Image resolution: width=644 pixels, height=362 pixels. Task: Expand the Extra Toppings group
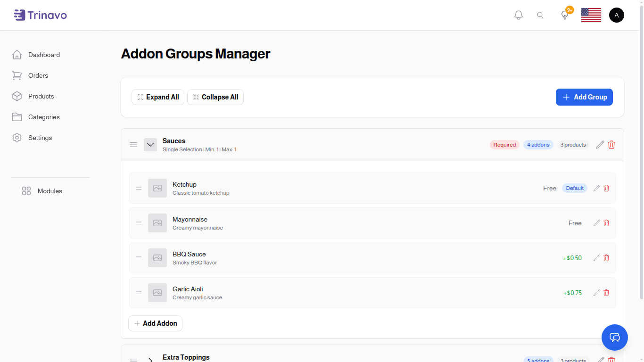point(150,359)
